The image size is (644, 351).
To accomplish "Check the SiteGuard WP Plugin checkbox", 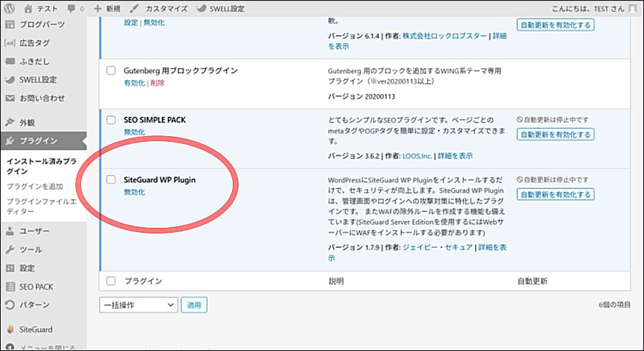I will pos(111,180).
